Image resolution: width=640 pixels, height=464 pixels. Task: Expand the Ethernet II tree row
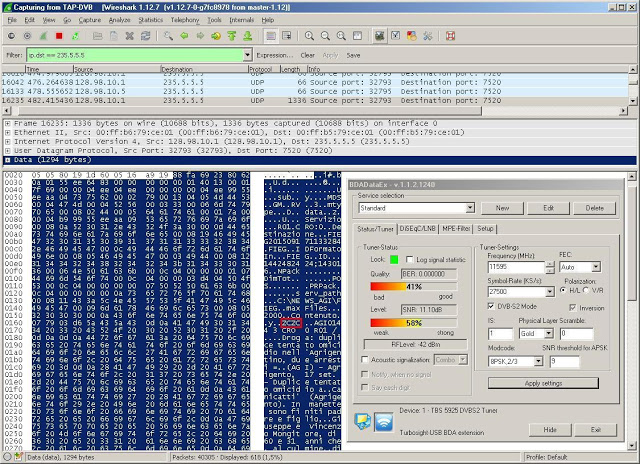(x=7, y=132)
